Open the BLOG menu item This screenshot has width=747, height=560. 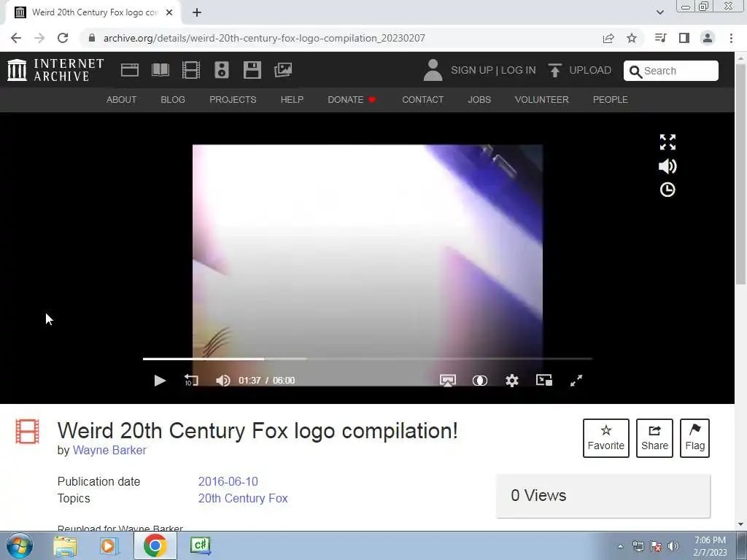pos(173,99)
